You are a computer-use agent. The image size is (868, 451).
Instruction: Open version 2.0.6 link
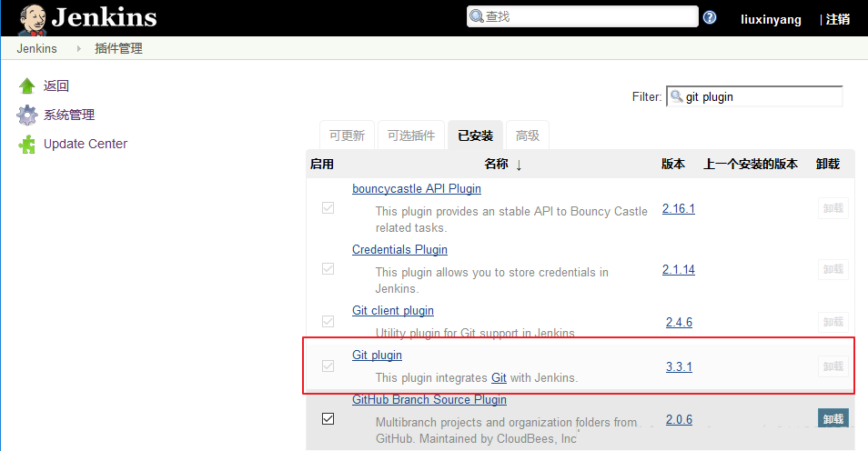click(x=680, y=419)
